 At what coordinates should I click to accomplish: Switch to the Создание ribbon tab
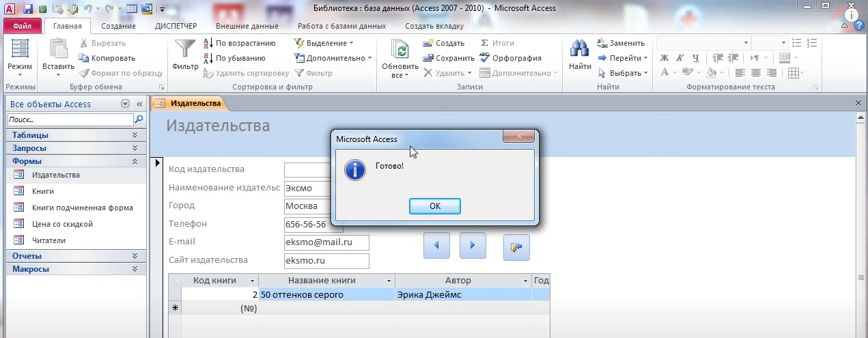(118, 26)
